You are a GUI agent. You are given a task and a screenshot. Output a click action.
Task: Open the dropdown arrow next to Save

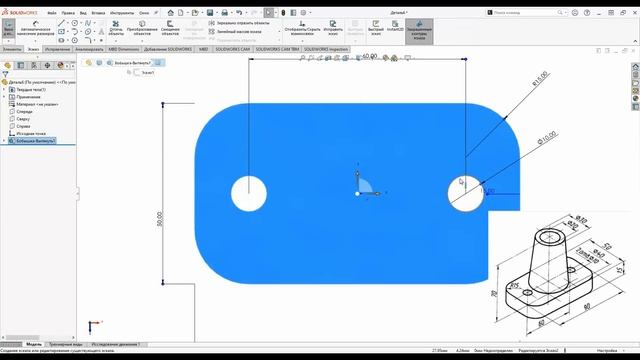(x=216, y=13)
